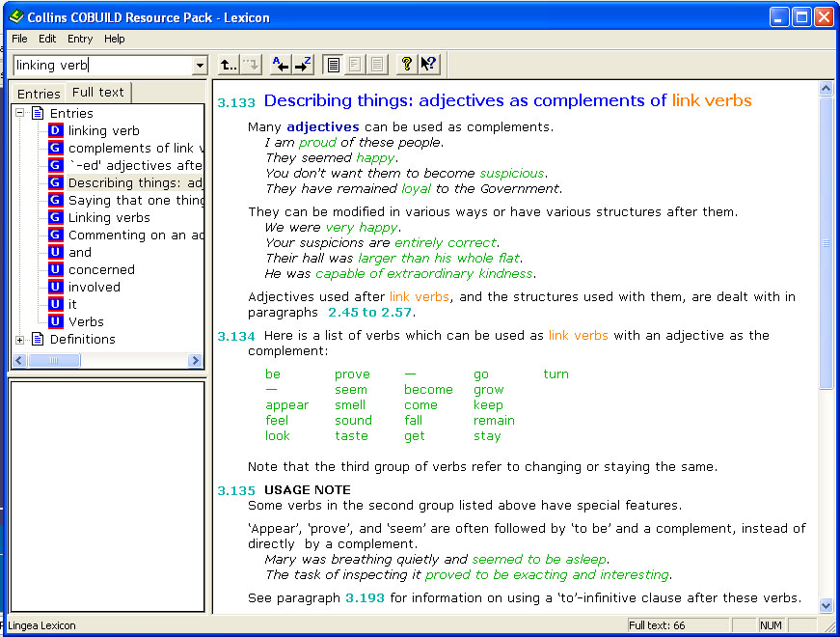Click the content pane vertical scrollbar thumb
Screen dimensions: 840x637
[826, 243]
